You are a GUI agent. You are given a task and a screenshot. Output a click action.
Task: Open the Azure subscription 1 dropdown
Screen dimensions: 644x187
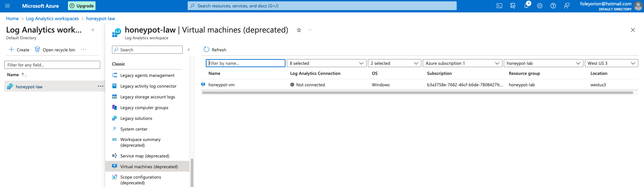462,63
